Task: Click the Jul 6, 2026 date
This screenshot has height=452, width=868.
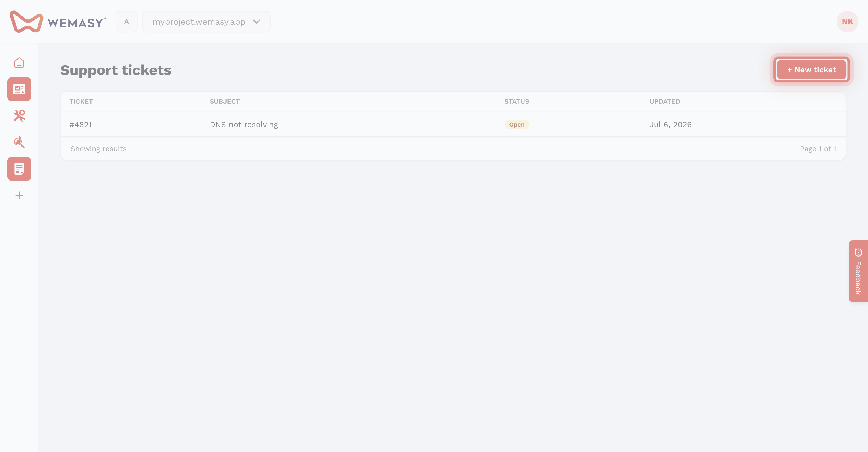Action: click(670, 125)
